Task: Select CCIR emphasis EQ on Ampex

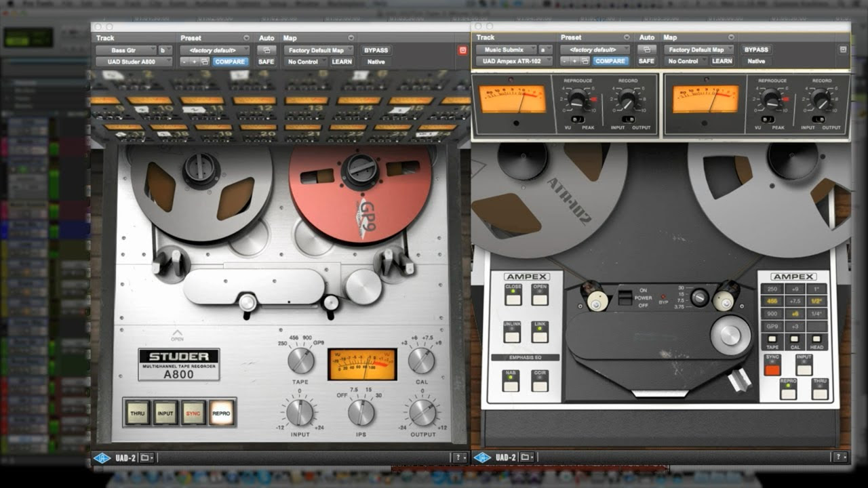Action: (540, 380)
